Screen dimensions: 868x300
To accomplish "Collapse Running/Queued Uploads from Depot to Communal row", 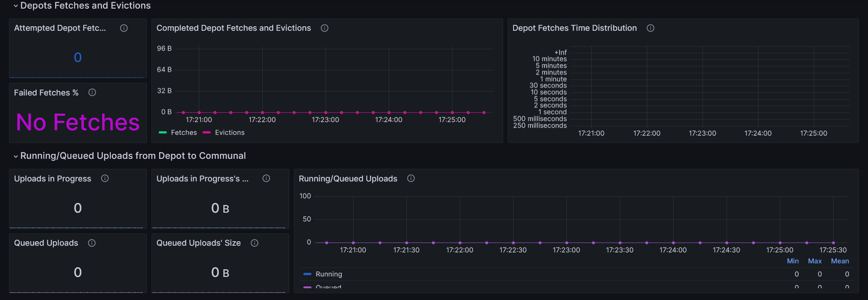I will tap(16, 156).
